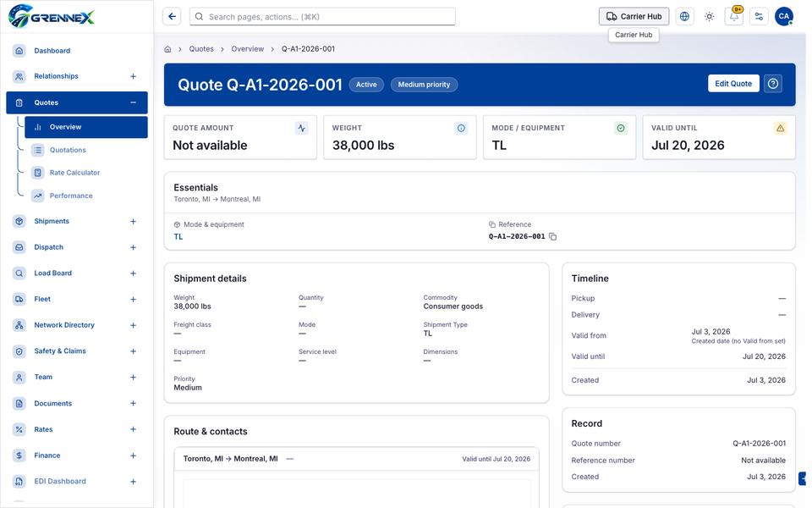Click the Dashboard home icon in sidebar
Viewport: 812px width, 508px height.
[19, 50]
